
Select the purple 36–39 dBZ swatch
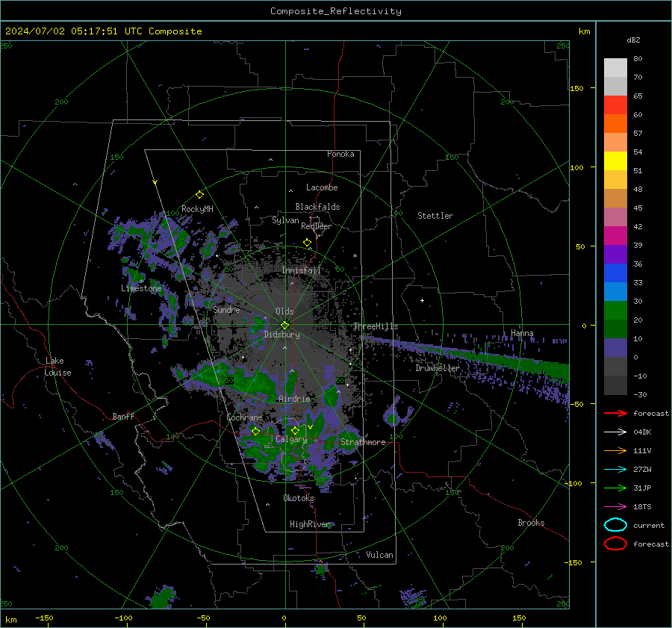[615, 254]
